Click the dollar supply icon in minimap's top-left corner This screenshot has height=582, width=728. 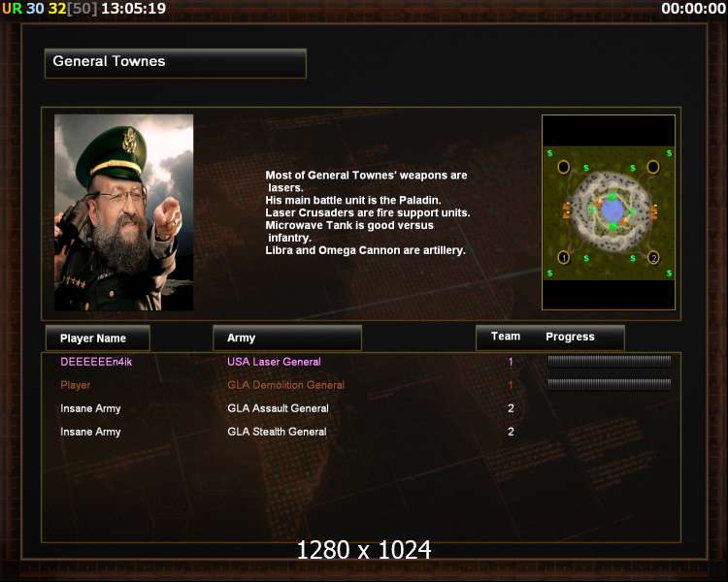coord(549,152)
